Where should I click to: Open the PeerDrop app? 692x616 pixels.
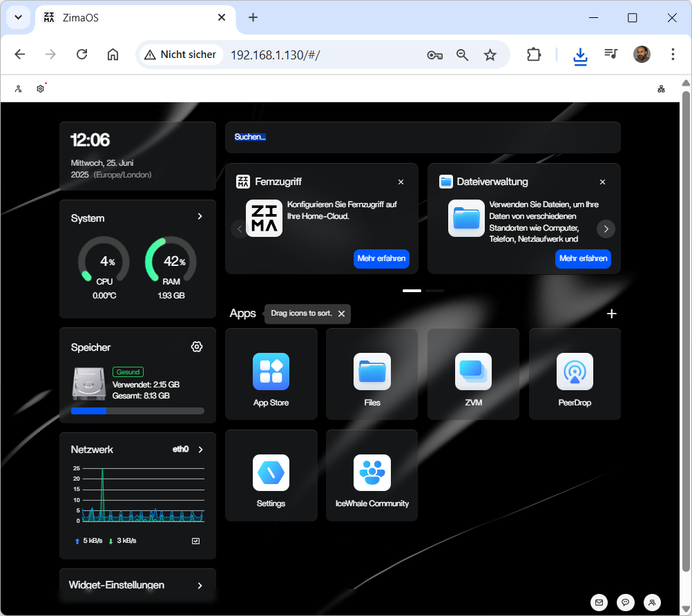[x=575, y=373]
